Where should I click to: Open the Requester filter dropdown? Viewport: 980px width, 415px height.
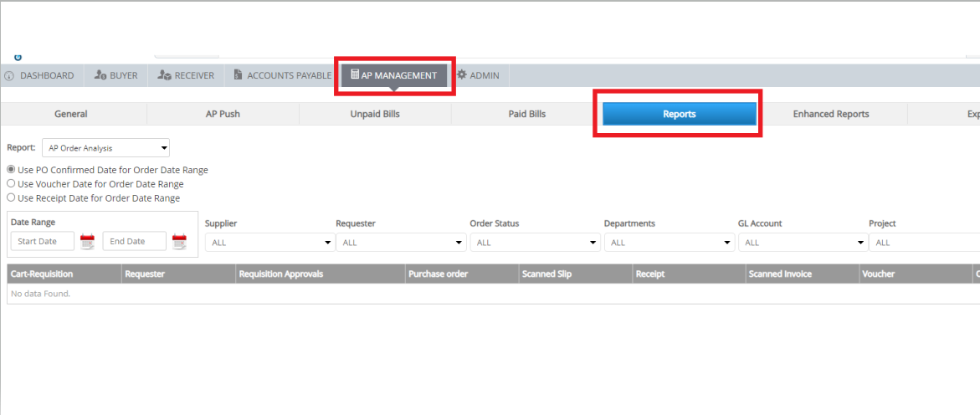[401, 243]
